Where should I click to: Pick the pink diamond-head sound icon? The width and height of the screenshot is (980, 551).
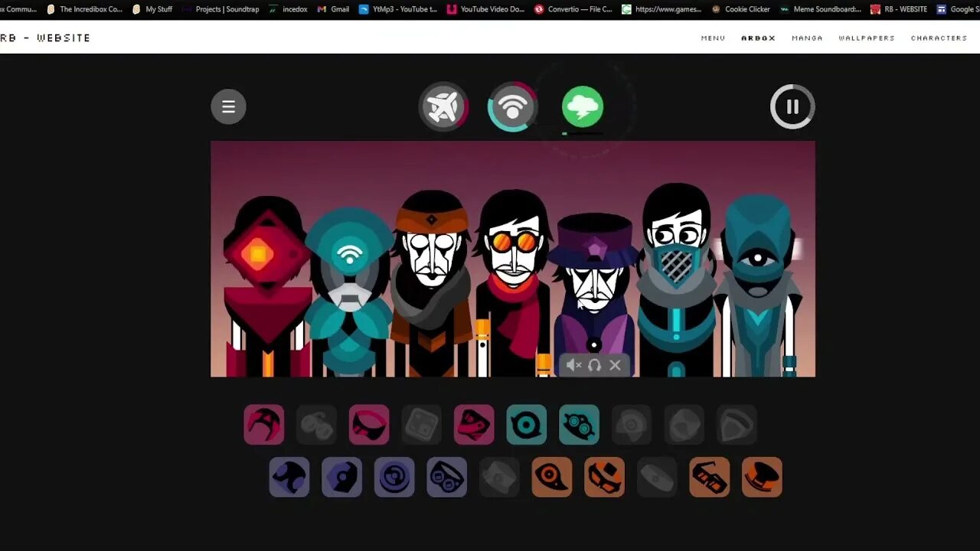[474, 425]
